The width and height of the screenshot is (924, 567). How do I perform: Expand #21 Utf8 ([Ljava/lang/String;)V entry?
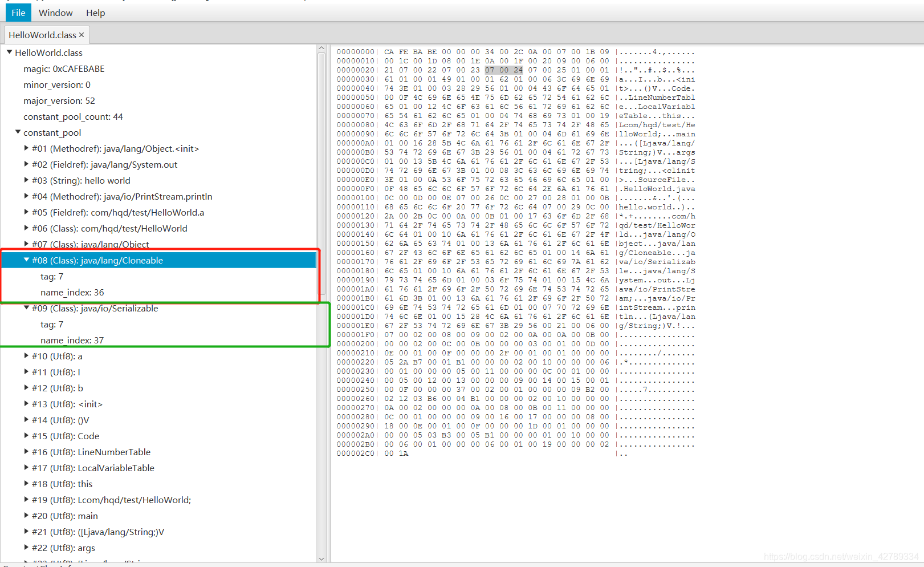tap(26, 531)
